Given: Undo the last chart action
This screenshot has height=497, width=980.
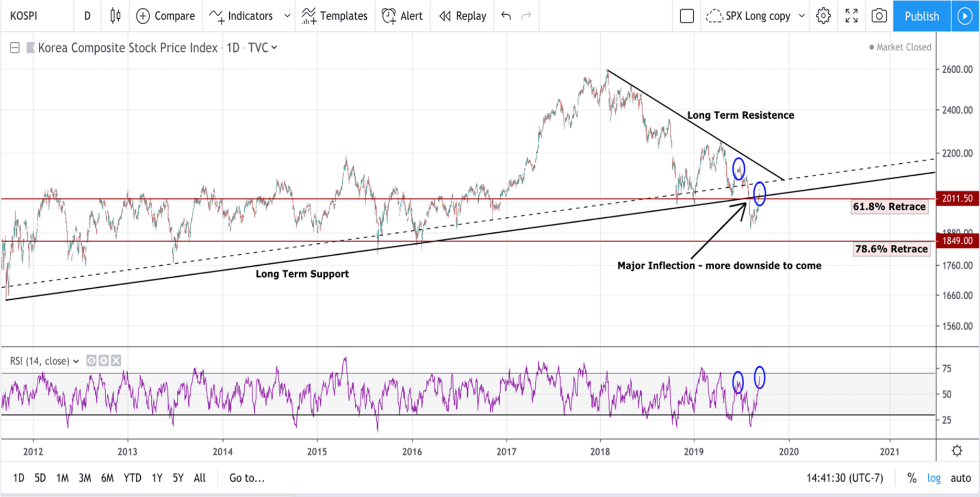Looking at the screenshot, I should point(506,16).
